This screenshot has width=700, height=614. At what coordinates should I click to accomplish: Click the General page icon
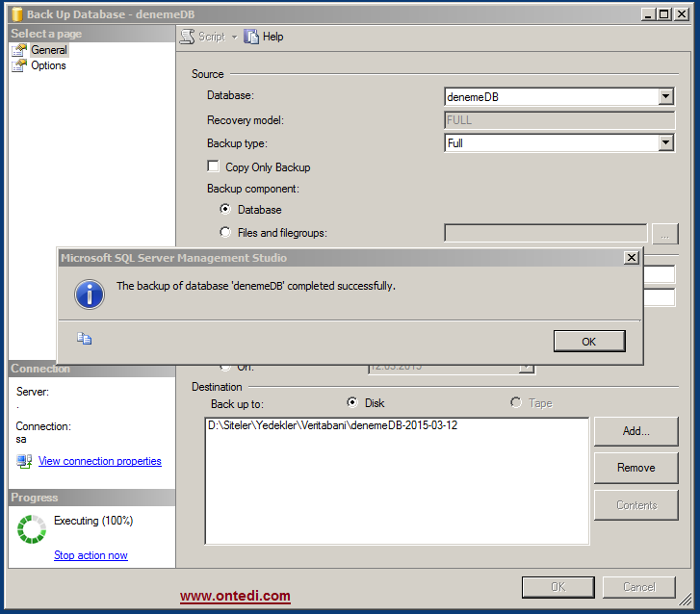[x=19, y=50]
